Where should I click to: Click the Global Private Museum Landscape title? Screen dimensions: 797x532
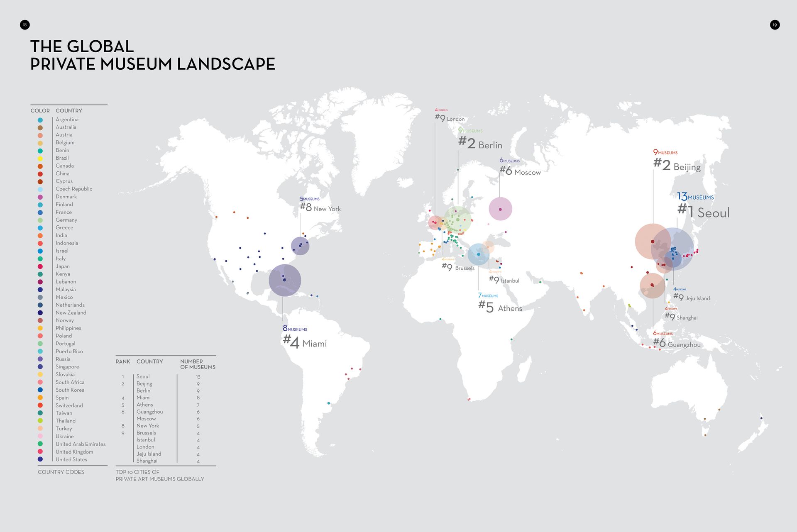[x=152, y=55]
